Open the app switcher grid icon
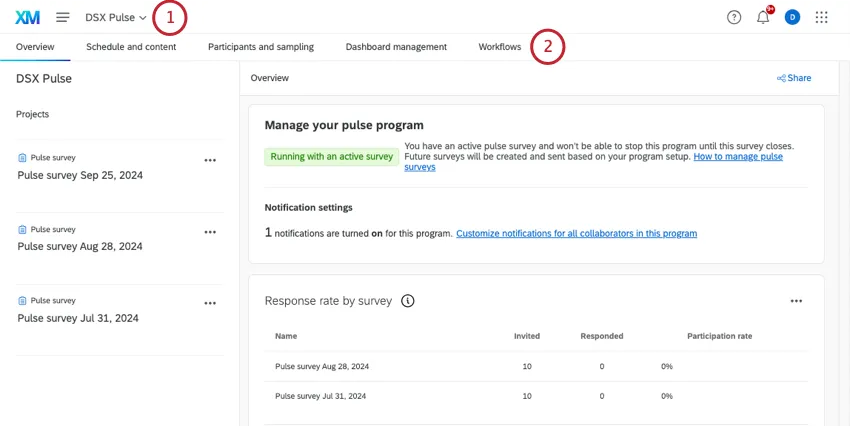 point(822,17)
